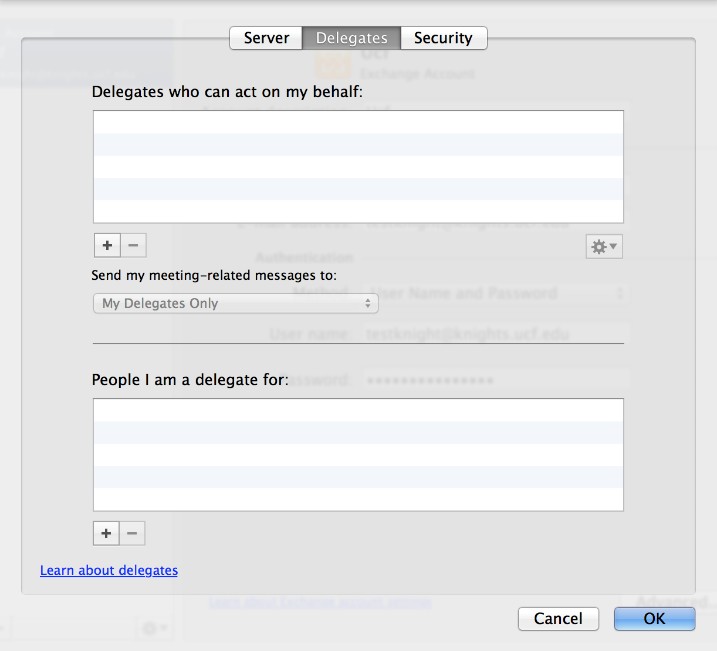
Task: Click the Cancel button
Action: (558, 619)
